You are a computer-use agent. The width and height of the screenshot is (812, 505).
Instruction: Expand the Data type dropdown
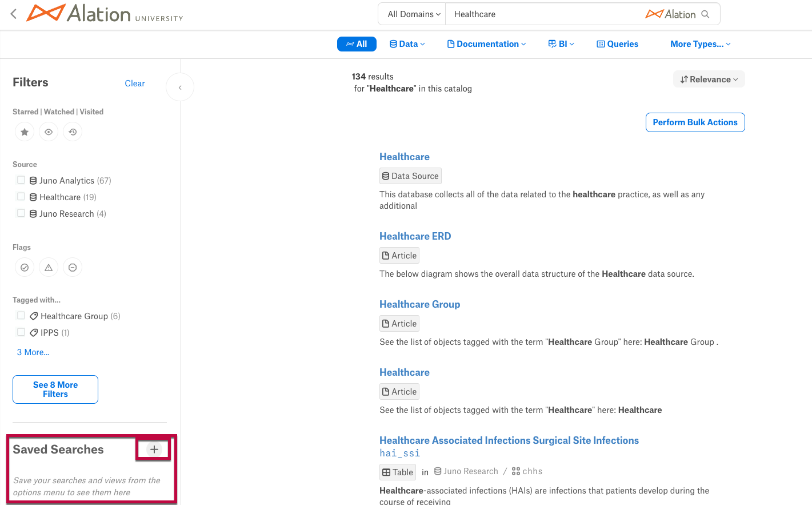pyautogui.click(x=407, y=44)
